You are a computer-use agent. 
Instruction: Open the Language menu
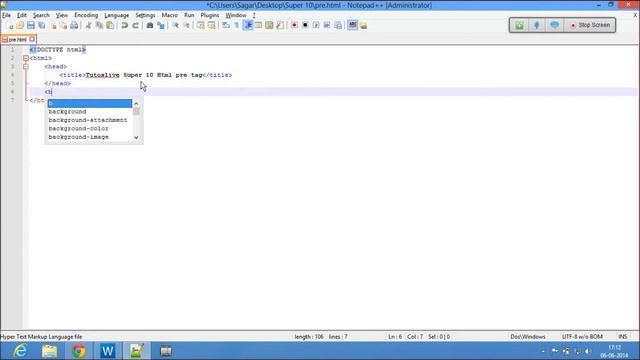coord(117,15)
